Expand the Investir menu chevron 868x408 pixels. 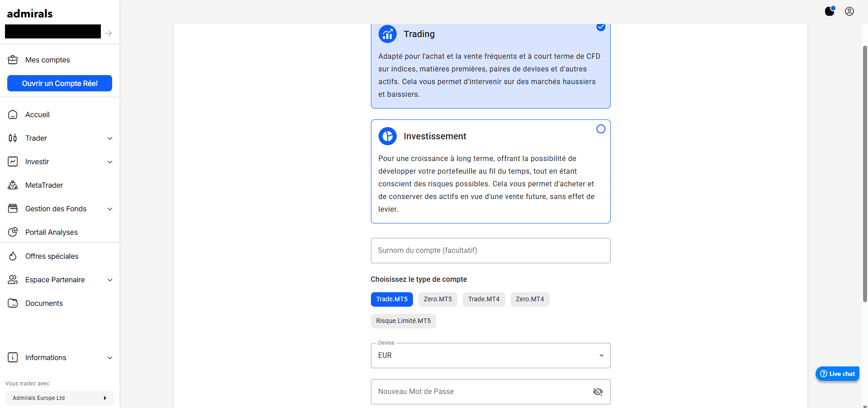tap(110, 162)
